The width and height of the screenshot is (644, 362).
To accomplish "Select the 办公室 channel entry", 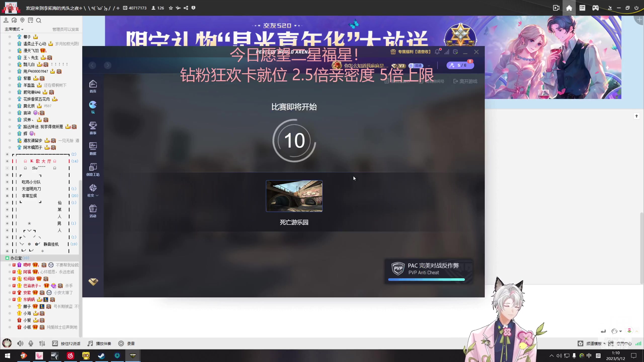I will pyautogui.click(x=16, y=258).
